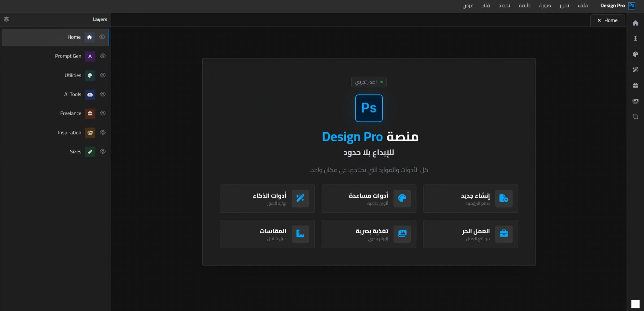This screenshot has height=311, width=644.
Task: Select the Freelance layer
Action: (55, 113)
